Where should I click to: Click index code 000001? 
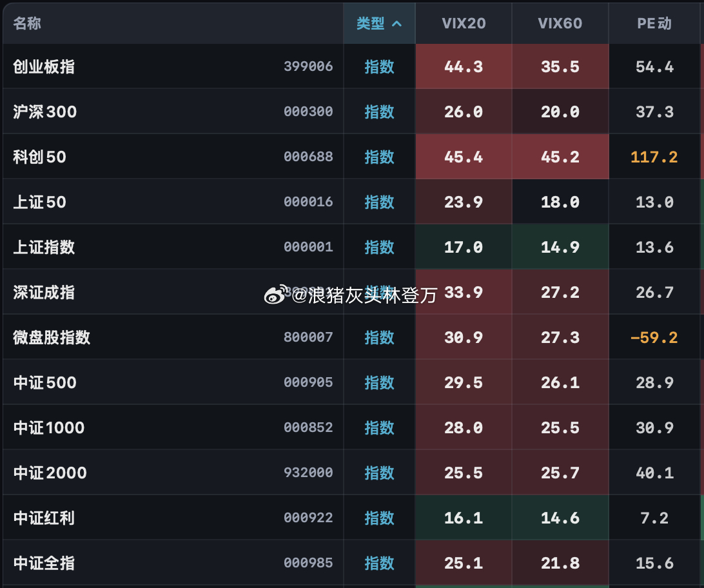click(x=308, y=247)
